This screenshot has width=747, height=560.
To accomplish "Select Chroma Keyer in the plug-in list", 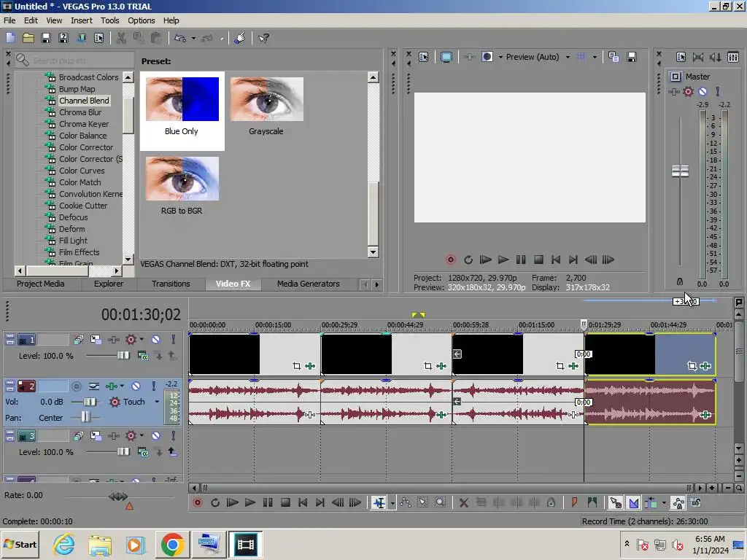I will point(84,124).
